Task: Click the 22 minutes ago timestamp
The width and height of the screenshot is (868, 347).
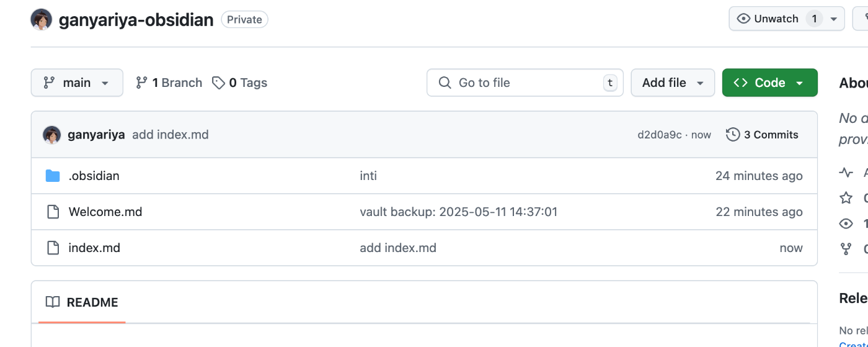Action: [759, 212]
